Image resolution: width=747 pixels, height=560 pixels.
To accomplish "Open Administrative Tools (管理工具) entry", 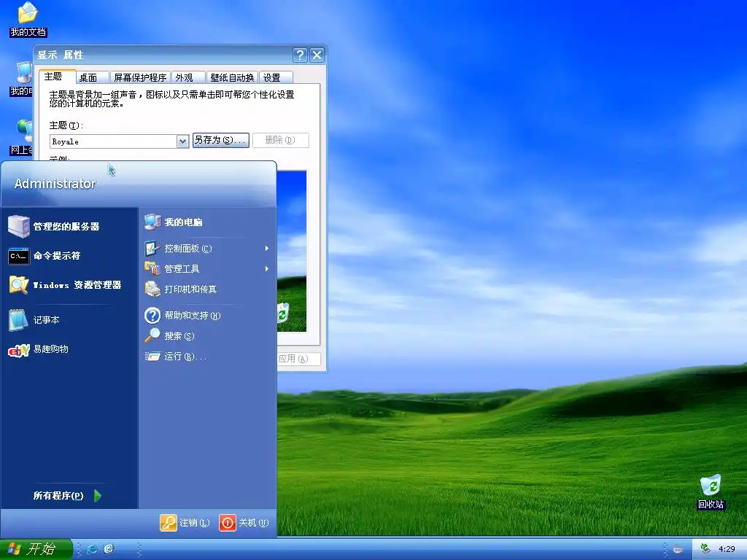I will [x=206, y=268].
